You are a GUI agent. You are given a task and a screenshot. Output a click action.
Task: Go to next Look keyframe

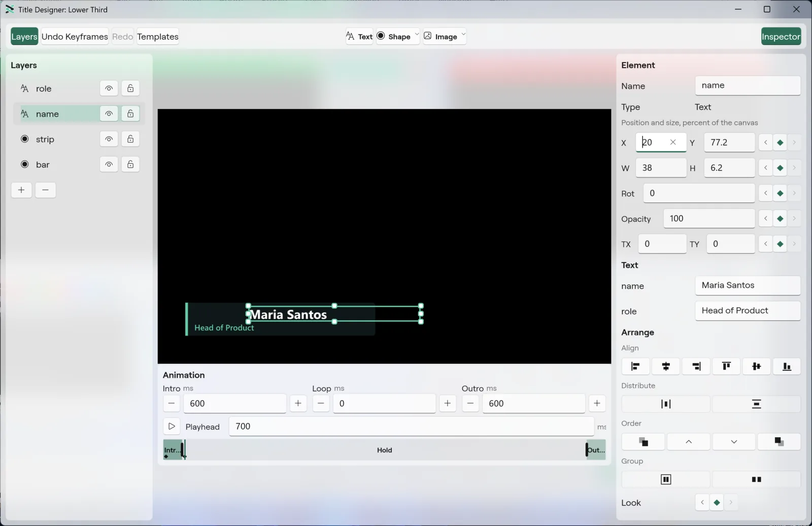731,503
